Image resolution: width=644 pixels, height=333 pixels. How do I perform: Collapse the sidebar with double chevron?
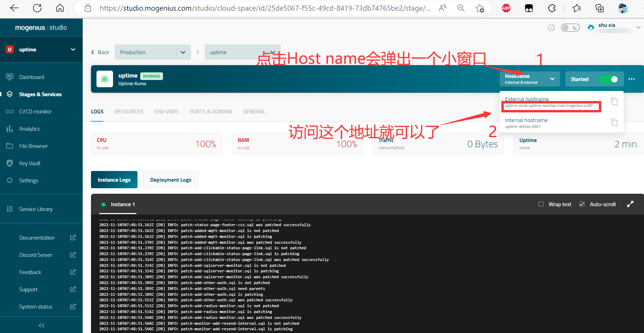click(41, 325)
